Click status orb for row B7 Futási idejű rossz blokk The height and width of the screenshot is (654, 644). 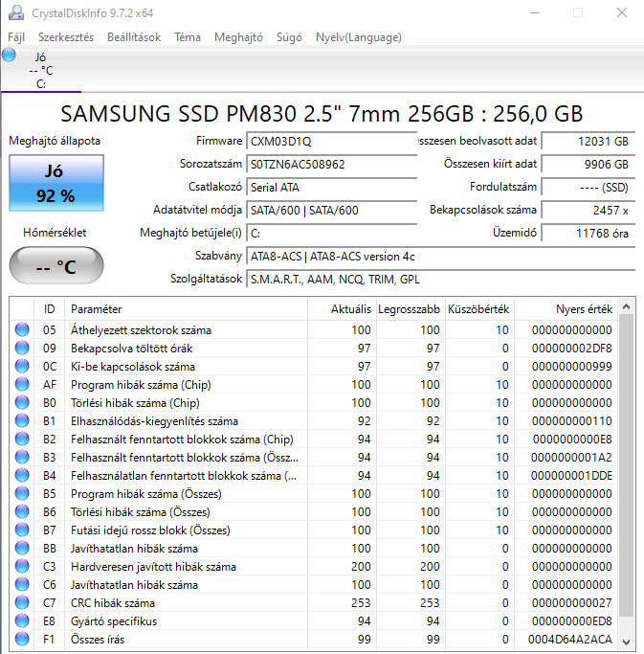tap(22, 530)
